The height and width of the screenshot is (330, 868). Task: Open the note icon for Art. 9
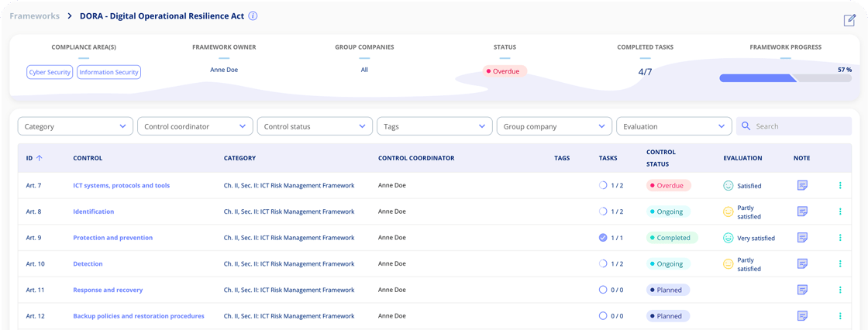point(801,238)
